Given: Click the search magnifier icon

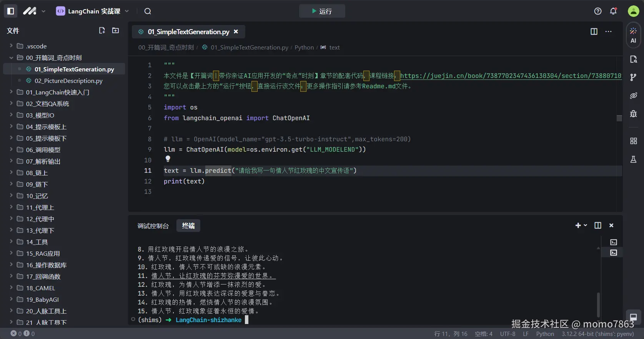Looking at the screenshot, I should (148, 11).
